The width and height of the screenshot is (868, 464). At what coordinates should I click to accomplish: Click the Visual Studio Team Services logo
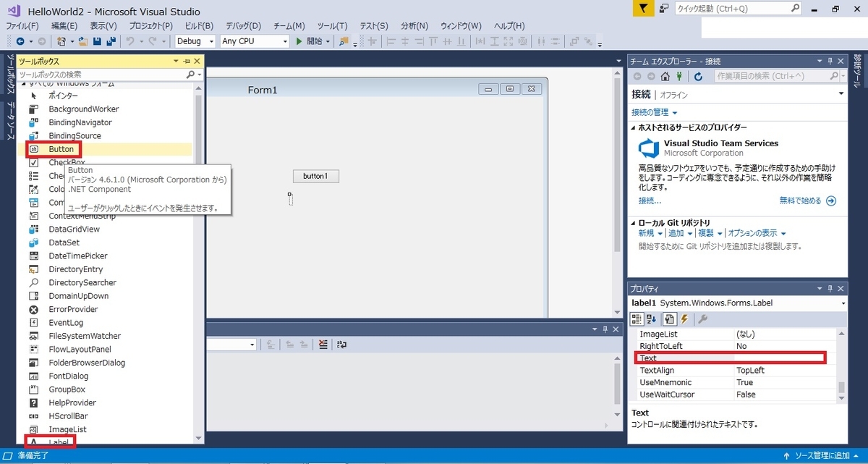tap(648, 148)
